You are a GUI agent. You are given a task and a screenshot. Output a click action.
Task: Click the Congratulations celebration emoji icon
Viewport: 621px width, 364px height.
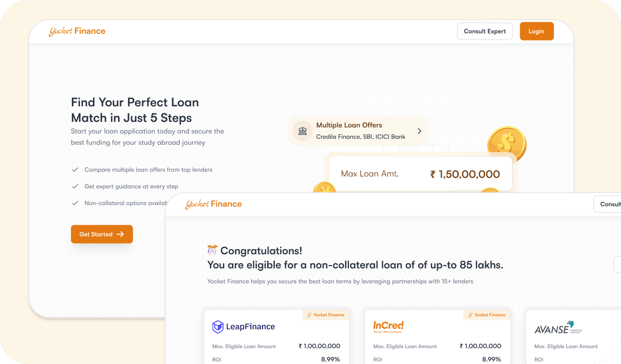coord(212,250)
